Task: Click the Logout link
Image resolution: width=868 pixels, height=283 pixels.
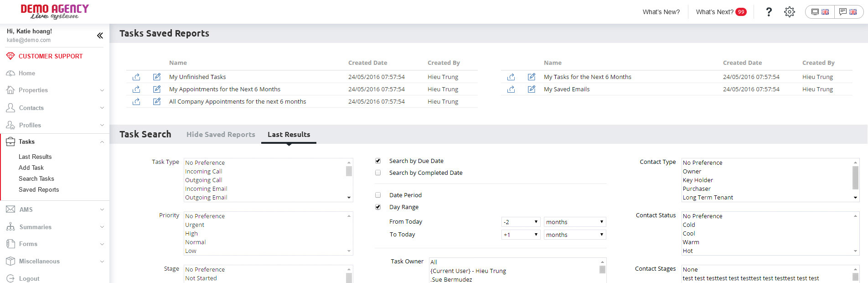Action: pyautogui.click(x=29, y=278)
